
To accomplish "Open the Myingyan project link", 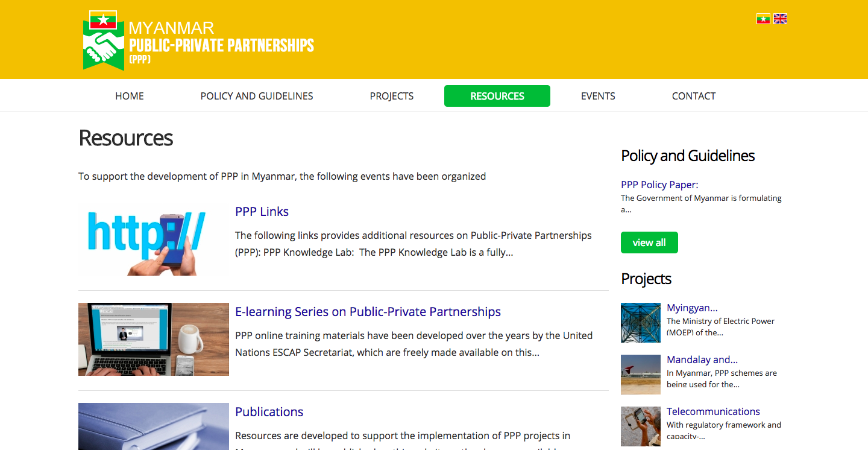I will pos(692,308).
